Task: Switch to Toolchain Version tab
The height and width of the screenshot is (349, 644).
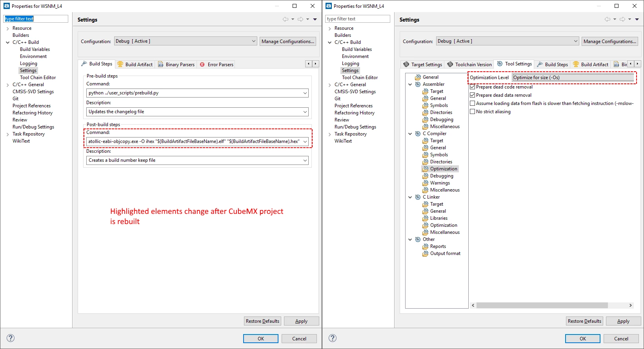Action: click(x=469, y=64)
